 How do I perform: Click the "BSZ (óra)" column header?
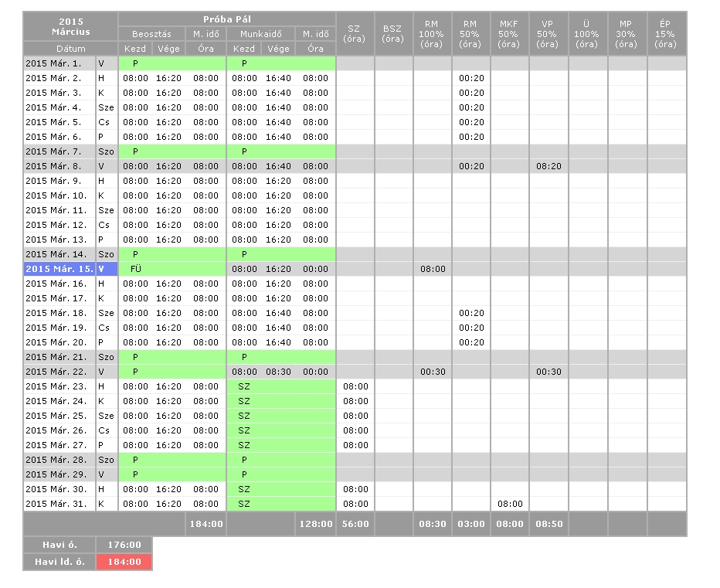click(x=393, y=34)
